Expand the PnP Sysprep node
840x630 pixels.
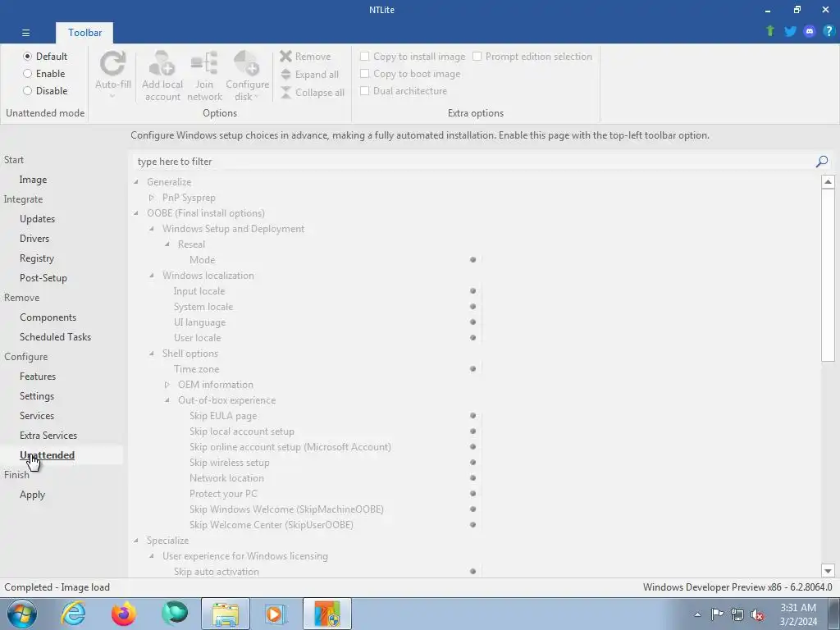pyautogui.click(x=152, y=198)
